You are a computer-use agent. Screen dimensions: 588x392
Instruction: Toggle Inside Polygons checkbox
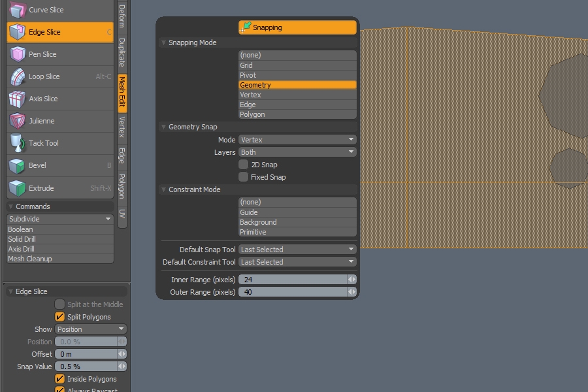pyautogui.click(x=59, y=378)
